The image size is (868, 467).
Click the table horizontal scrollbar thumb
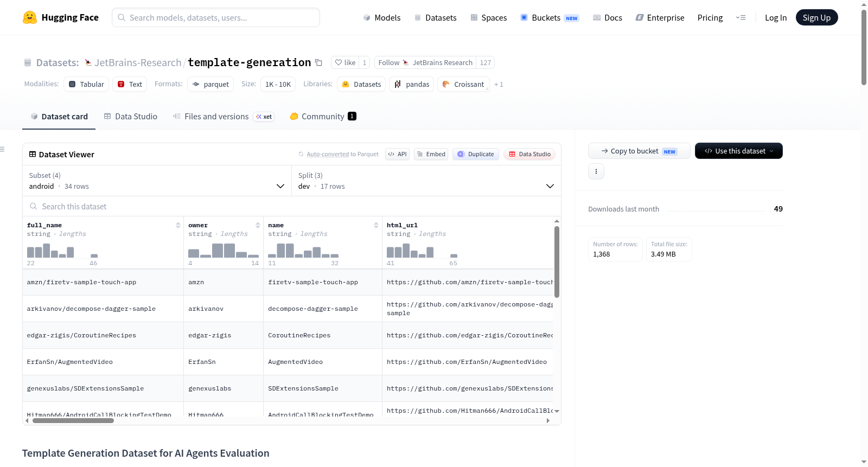pyautogui.click(x=73, y=420)
